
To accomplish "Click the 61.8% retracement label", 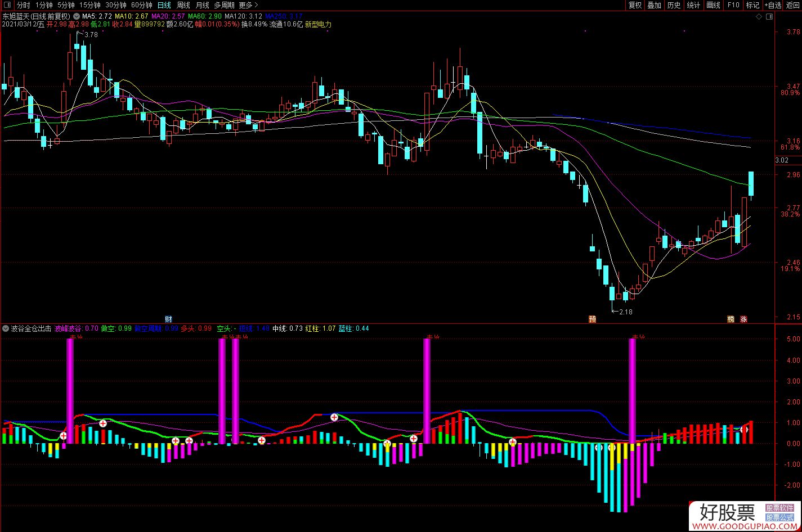I will coord(790,147).
